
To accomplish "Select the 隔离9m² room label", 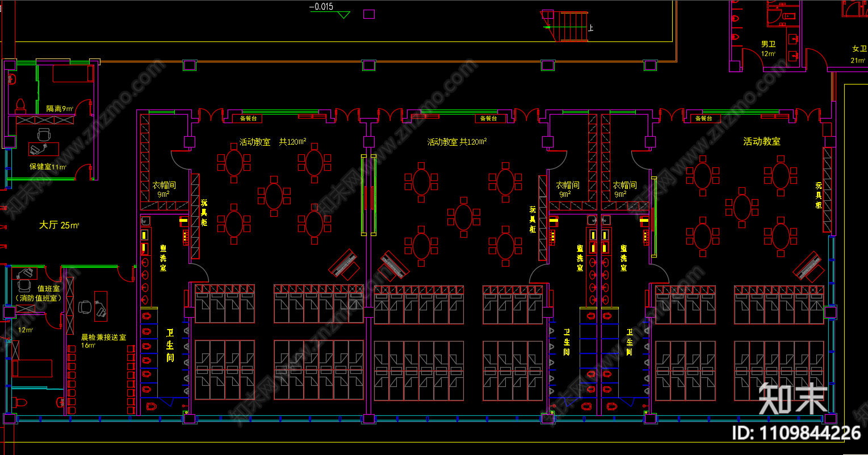I will coord(60,108).
